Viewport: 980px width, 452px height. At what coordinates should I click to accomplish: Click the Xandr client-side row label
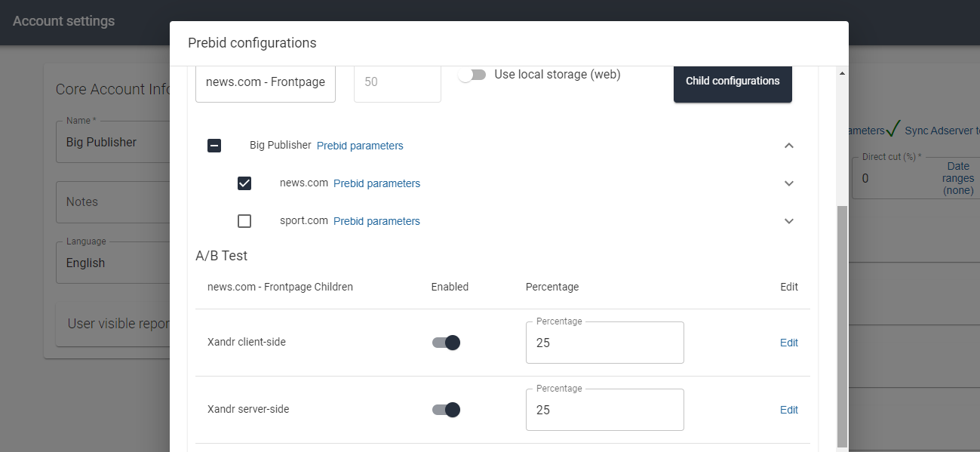[x=247, y=342]
